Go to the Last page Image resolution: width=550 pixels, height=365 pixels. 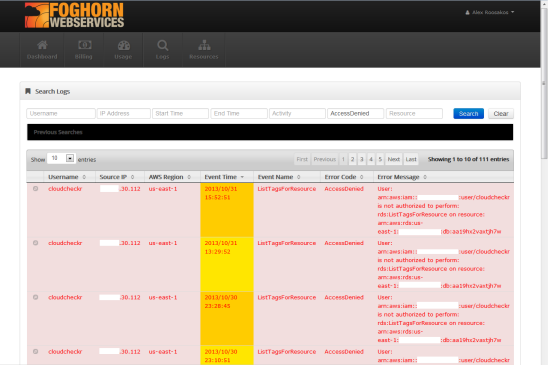coord(411,159)
